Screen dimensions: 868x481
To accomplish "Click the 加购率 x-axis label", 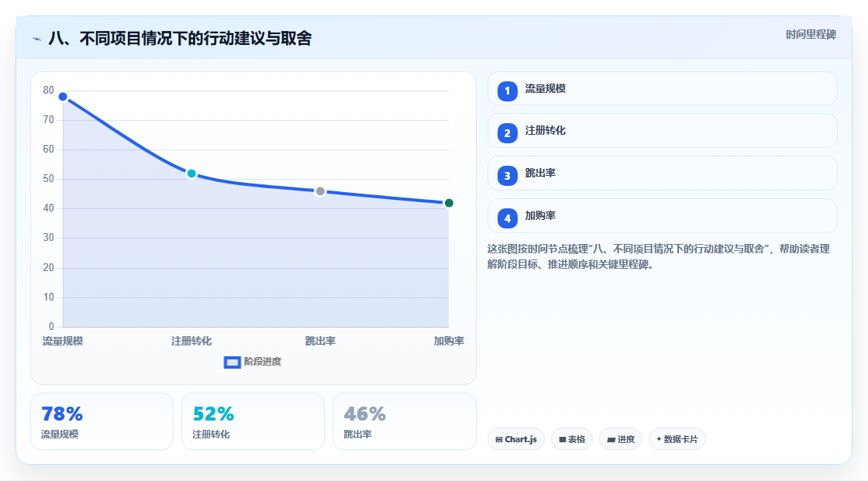I will [x=449, y=342].
